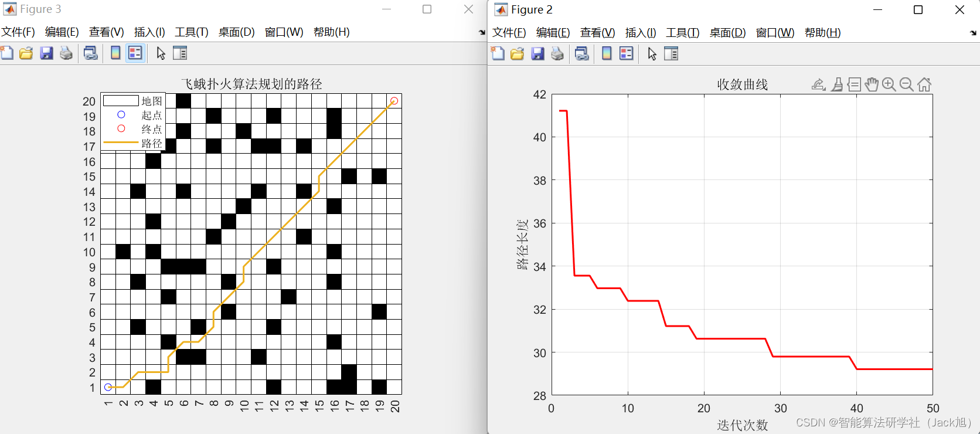The height and width of the screenshot is (434, 980).
Task: Click 飞蛾扑火算法规划的路径 plot title
Action: 251,84
